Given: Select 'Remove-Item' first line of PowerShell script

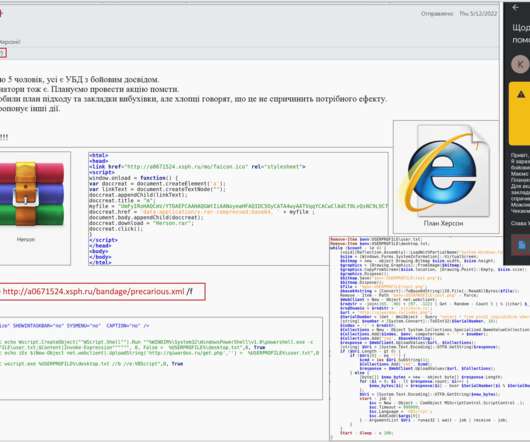Looking at the screenshot, I should 376,239.
